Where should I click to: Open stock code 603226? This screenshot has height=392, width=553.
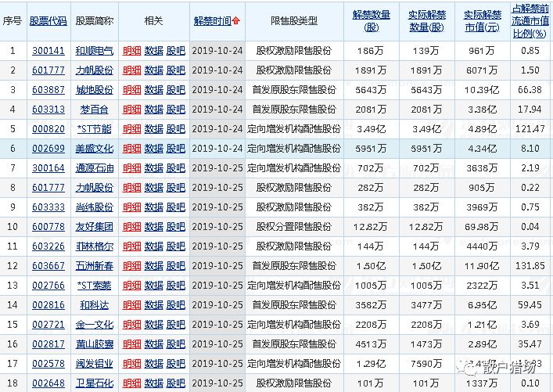pyautogui.click(x=48, y=246)
